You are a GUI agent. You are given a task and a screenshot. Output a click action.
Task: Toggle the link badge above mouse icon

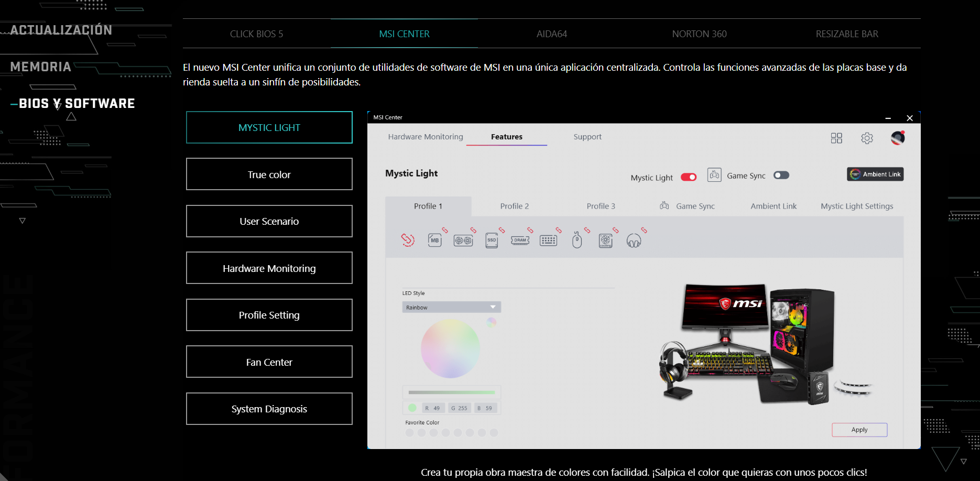587,230
